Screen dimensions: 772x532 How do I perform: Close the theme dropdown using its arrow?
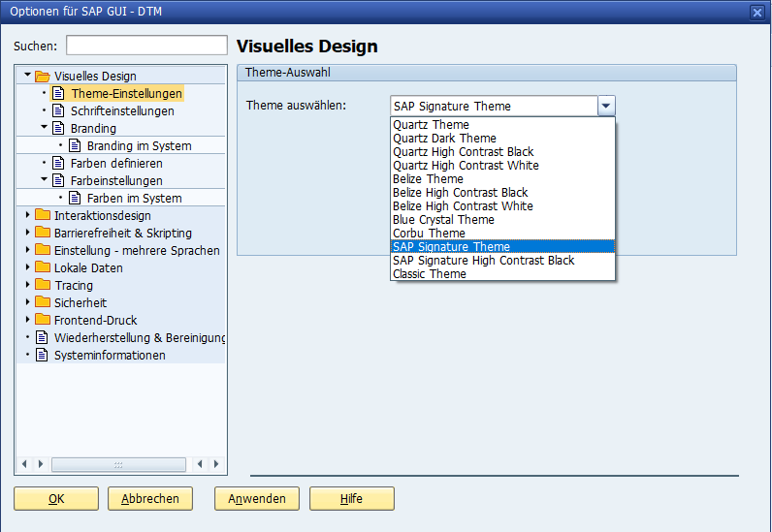606,106
